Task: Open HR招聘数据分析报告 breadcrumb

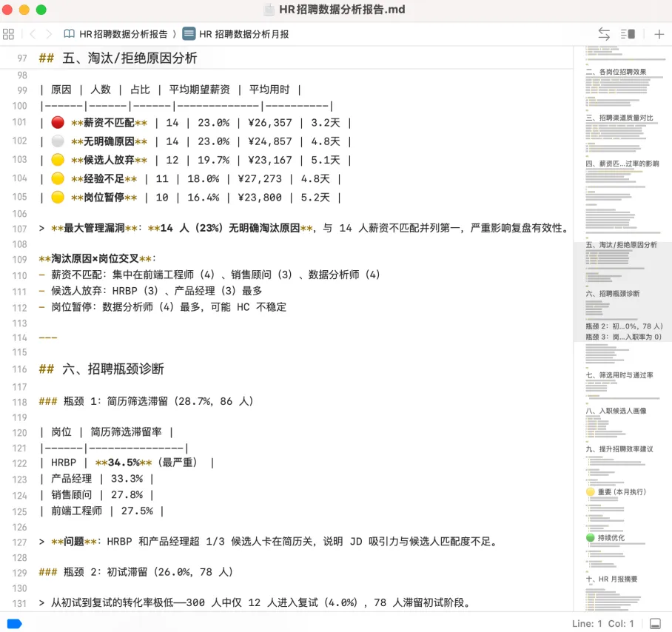Action: (124, 34)
